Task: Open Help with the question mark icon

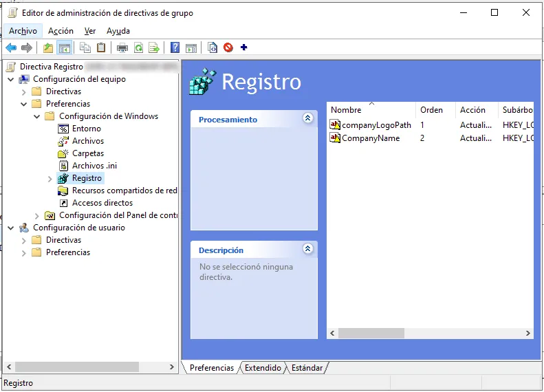Action: 175,47
